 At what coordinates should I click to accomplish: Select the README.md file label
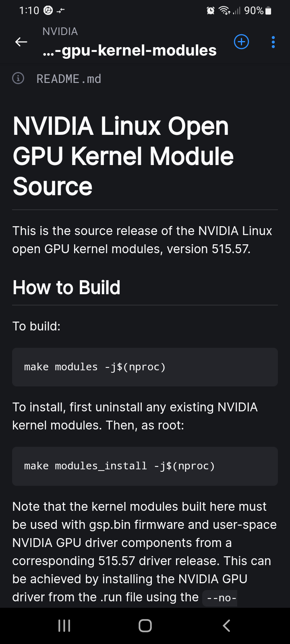[x=69, y=79]
